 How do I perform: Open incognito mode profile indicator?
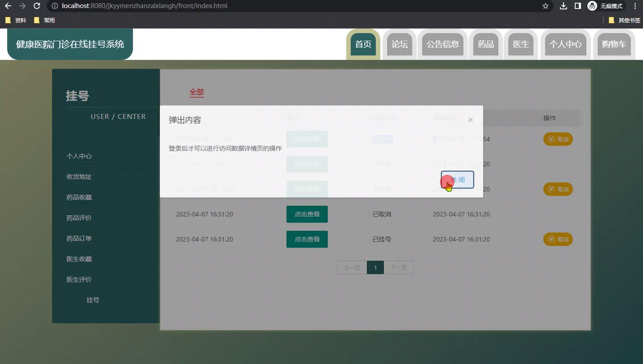pos(605,6)
